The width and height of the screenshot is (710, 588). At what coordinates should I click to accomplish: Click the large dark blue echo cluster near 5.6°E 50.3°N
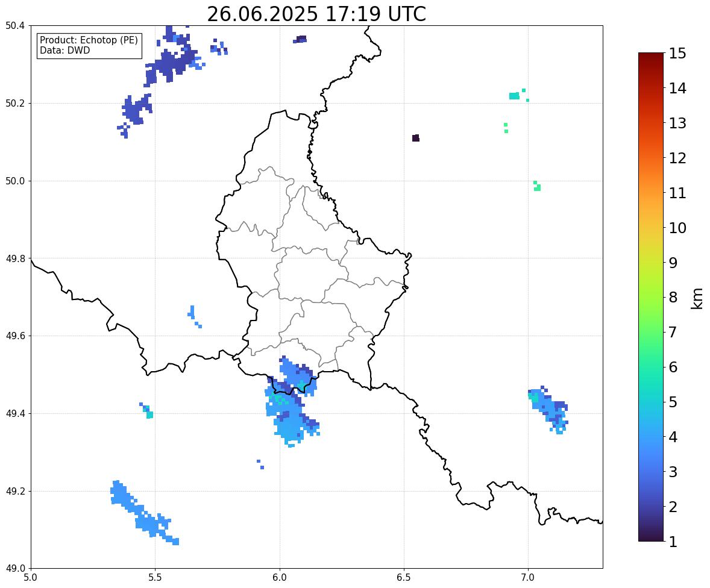[172, 61]
